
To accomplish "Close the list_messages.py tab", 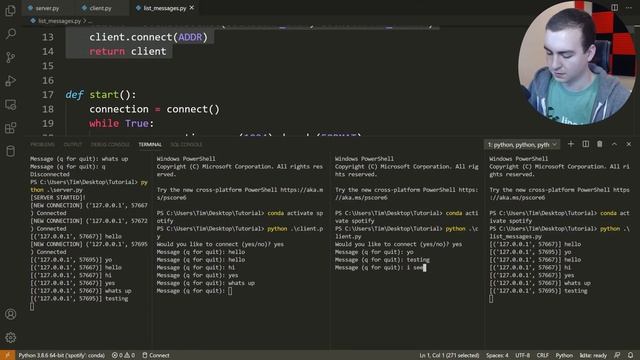I will coord(192,8).
